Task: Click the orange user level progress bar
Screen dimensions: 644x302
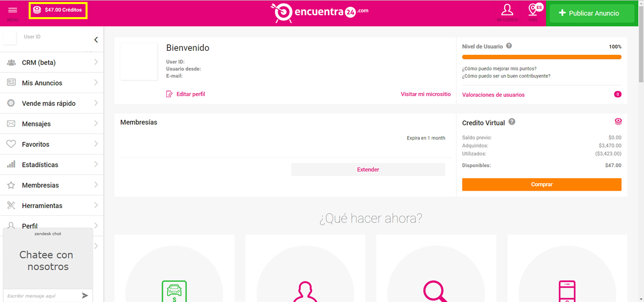Action: 542,57
